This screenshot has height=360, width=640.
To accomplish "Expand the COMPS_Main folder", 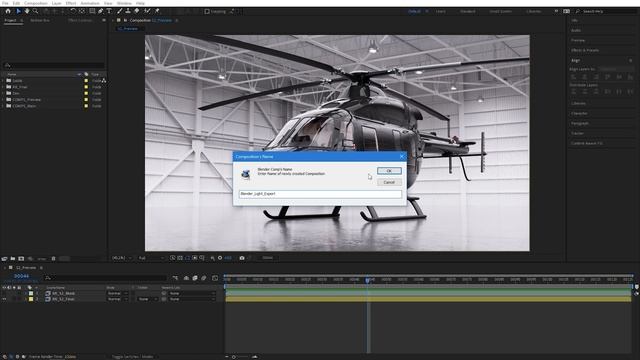I will tap(3, 106).
